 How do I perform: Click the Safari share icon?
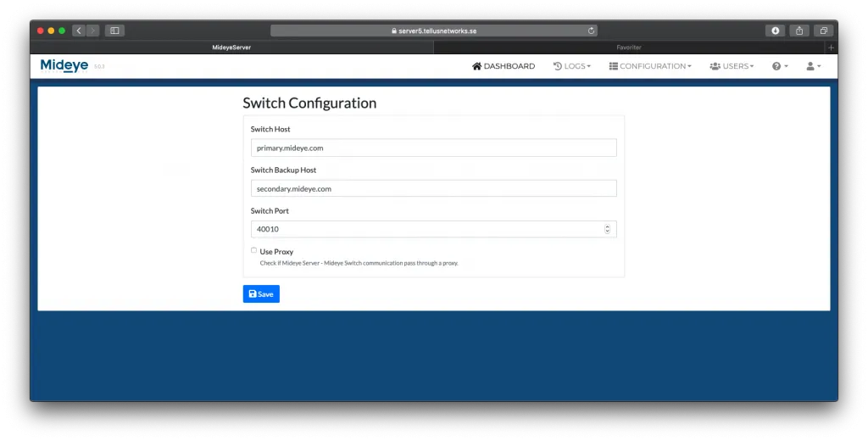[799, 31]
